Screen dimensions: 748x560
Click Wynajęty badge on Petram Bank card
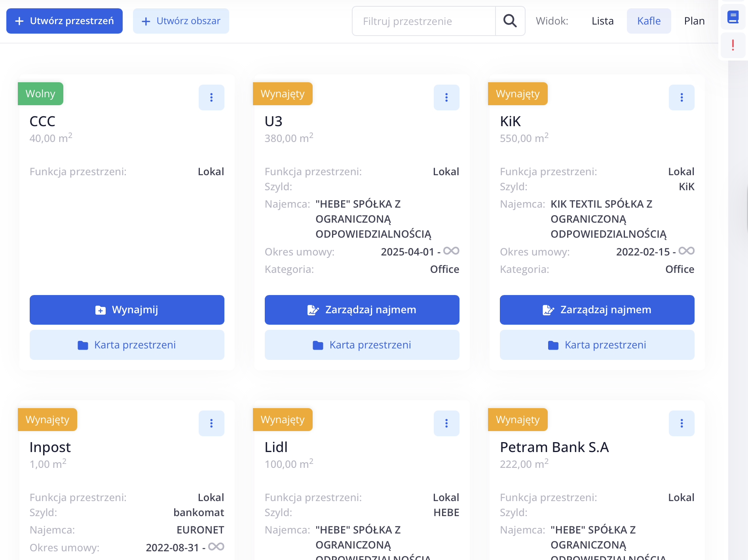click(518, 420)
